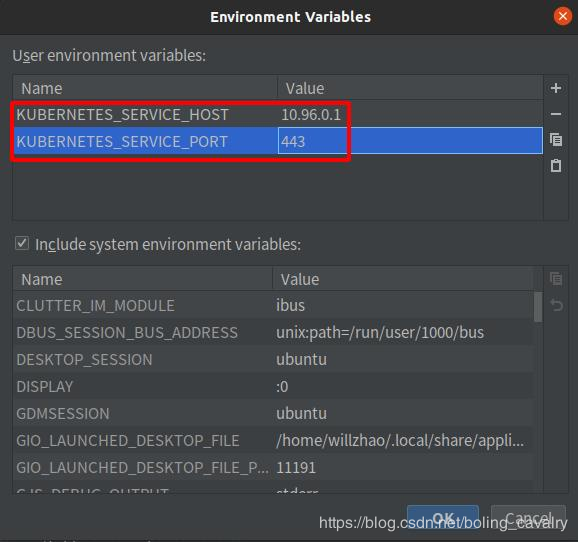The image size is (578, 542).
Task: Select the DISPLAY system variable row
Action: tap(273, 386)
